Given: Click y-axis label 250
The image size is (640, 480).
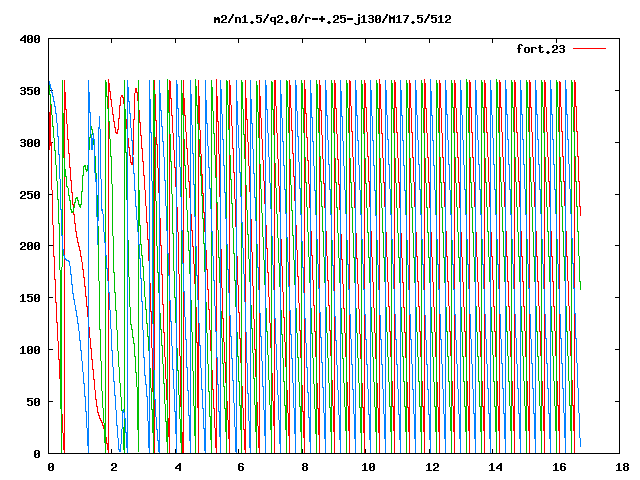Looking at the screenshot, I should [x=30, y=195].
